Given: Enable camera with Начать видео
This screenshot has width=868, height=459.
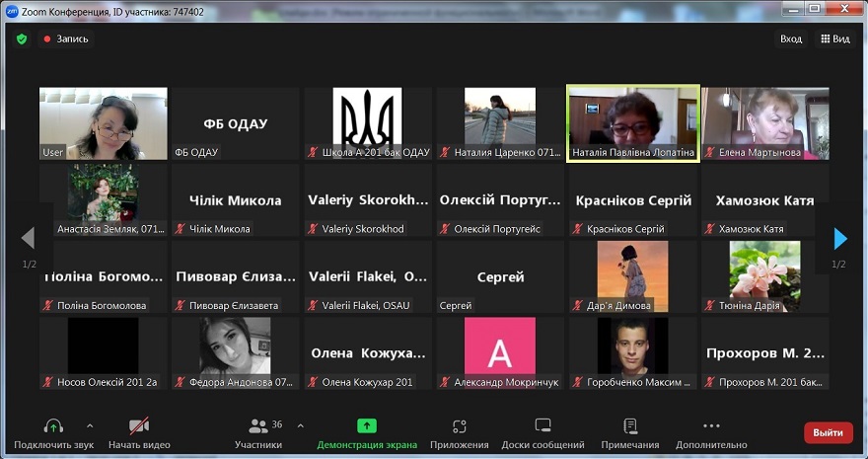Looking at the screenshot, I should click(x=139, y=432).
